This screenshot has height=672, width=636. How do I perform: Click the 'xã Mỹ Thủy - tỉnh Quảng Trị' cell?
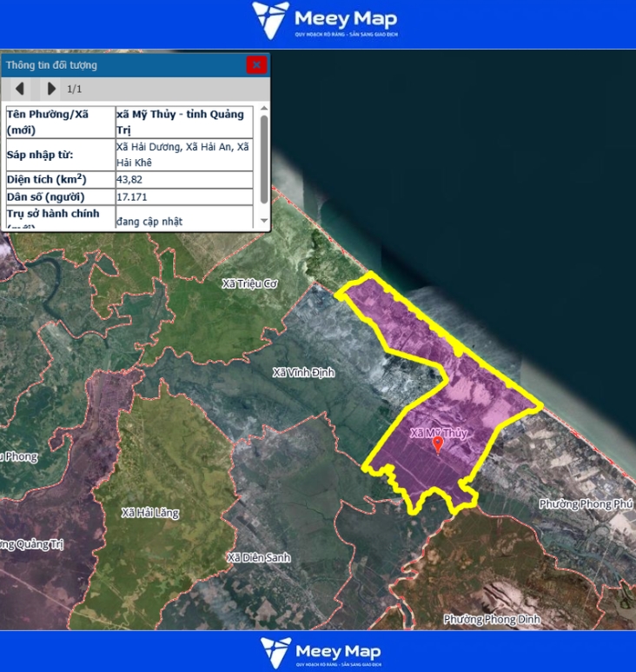(x=184, y=121)
